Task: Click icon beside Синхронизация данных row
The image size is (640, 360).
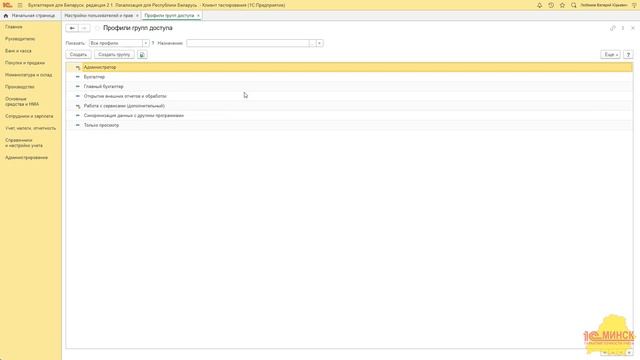Action: [78, 116]
